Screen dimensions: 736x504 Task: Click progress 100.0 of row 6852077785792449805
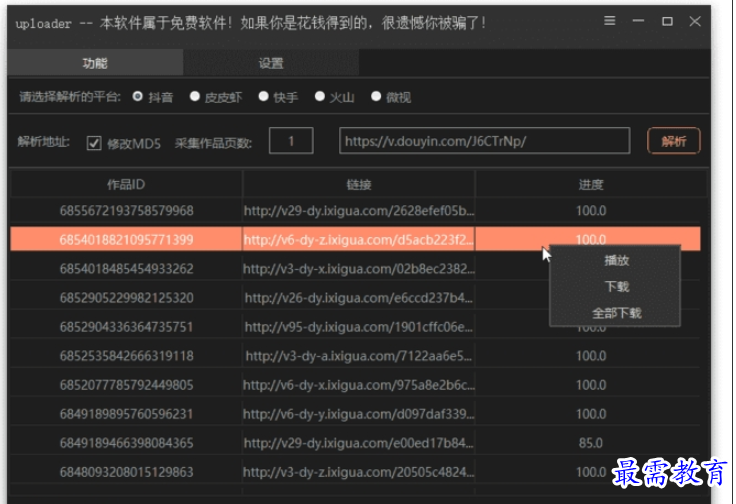[x=590, y=385]
